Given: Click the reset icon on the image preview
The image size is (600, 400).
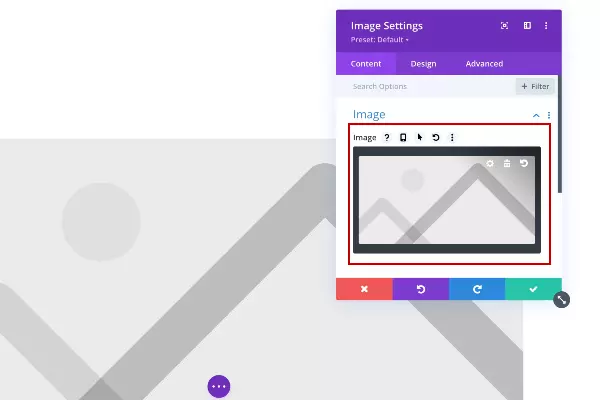Looking at the screenshot, I should pos(524,163).
